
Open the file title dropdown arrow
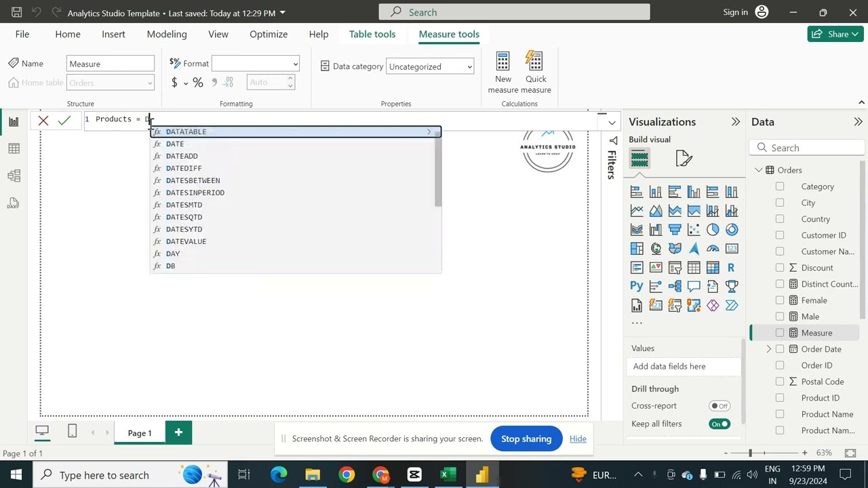pyautogui.click(x=283, y=13)
